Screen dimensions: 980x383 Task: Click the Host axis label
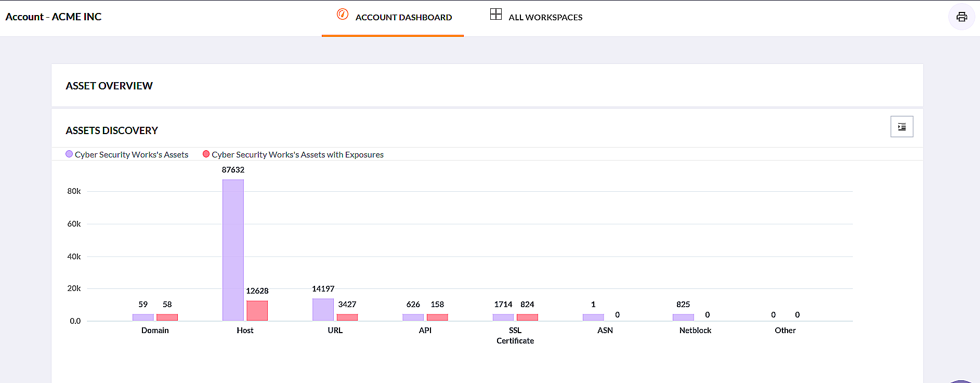[x=245, y=331]
